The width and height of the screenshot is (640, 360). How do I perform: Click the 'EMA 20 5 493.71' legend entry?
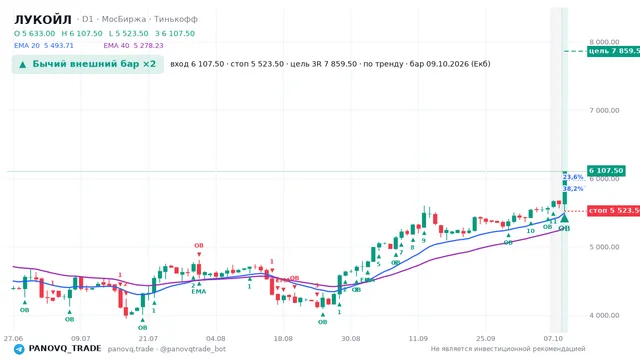pos(44,45)
